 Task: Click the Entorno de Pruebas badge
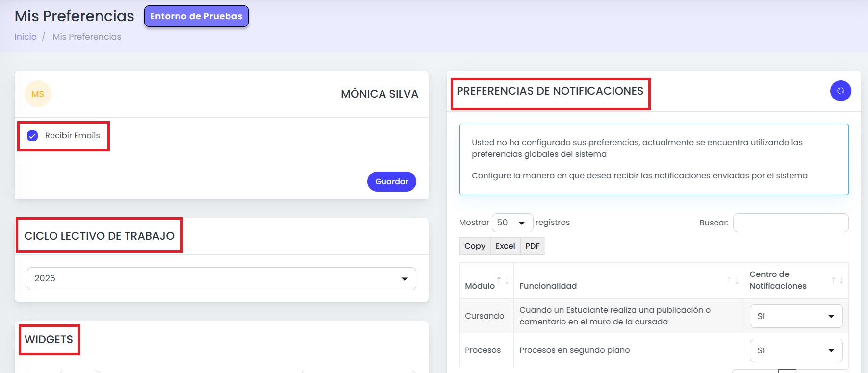click(x=196, y=16)
